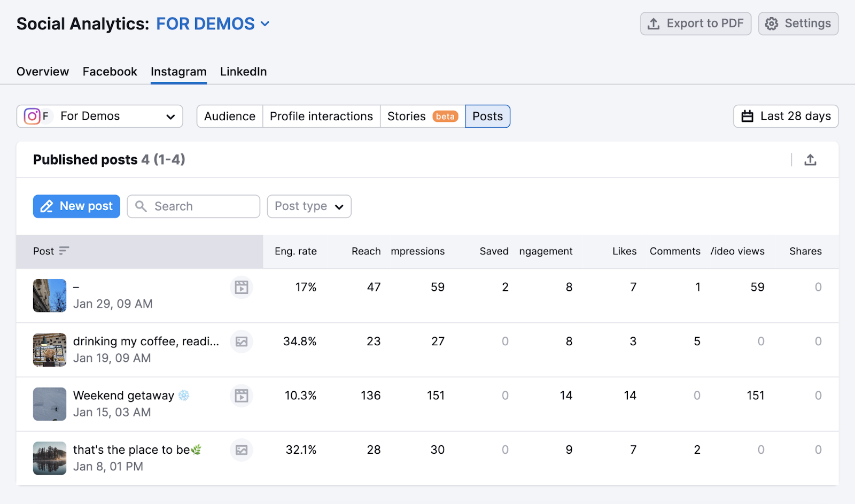Click the pencil icon on the New post button
The image size is (855, 504).
point(47,206)
